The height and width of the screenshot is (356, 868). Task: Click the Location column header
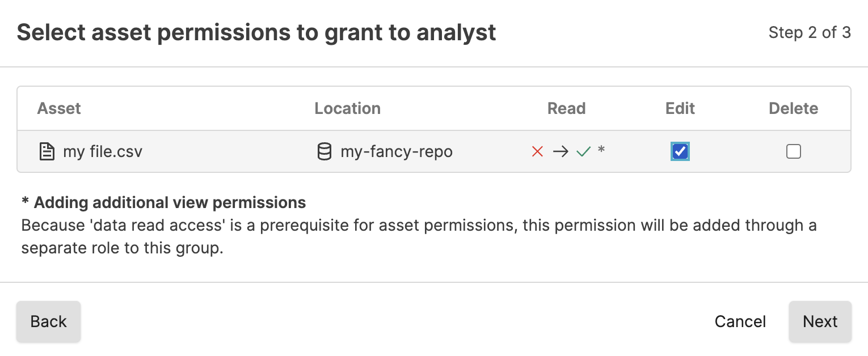pos(347,108)
